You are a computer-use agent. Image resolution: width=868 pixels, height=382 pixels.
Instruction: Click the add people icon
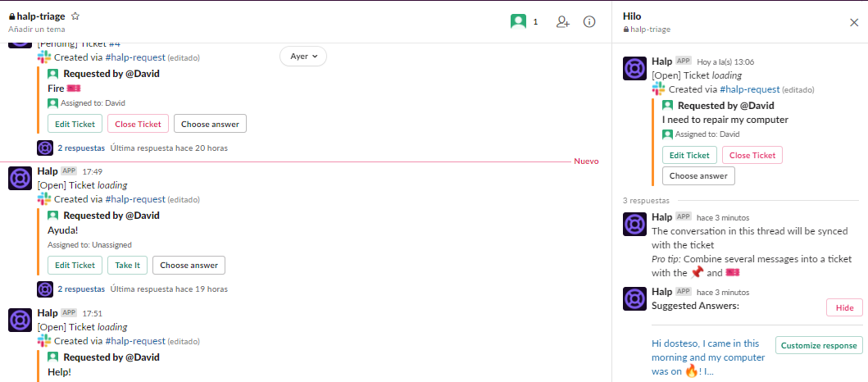563,21
